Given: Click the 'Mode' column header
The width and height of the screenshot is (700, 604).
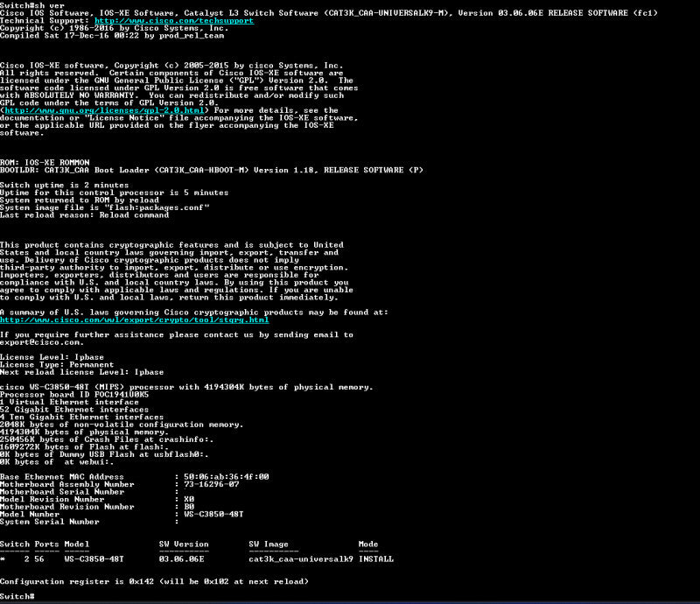Looking at the screenshot, I should (368, 544).
